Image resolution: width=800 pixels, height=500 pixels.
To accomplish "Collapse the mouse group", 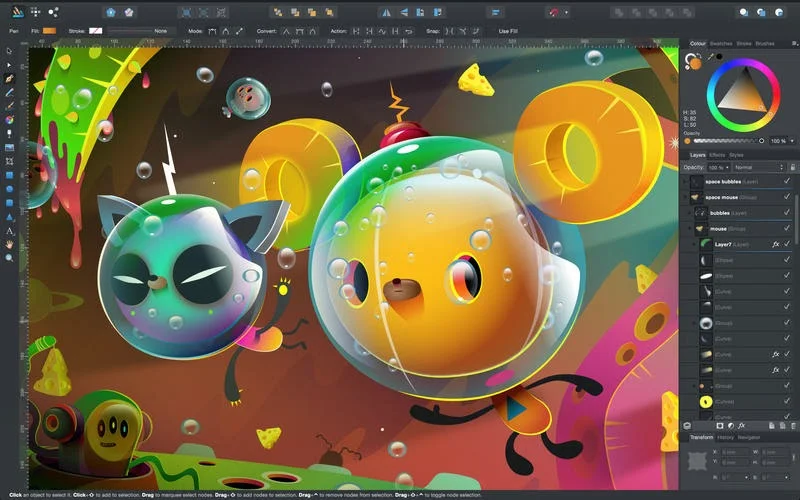I will coord(689,229).
